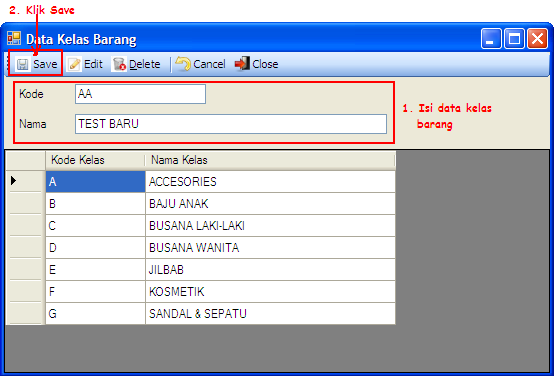The width and height of the screenshot is (554, 376).
Task: Click the Kode Kelas column header
Action: coord(95,160)
